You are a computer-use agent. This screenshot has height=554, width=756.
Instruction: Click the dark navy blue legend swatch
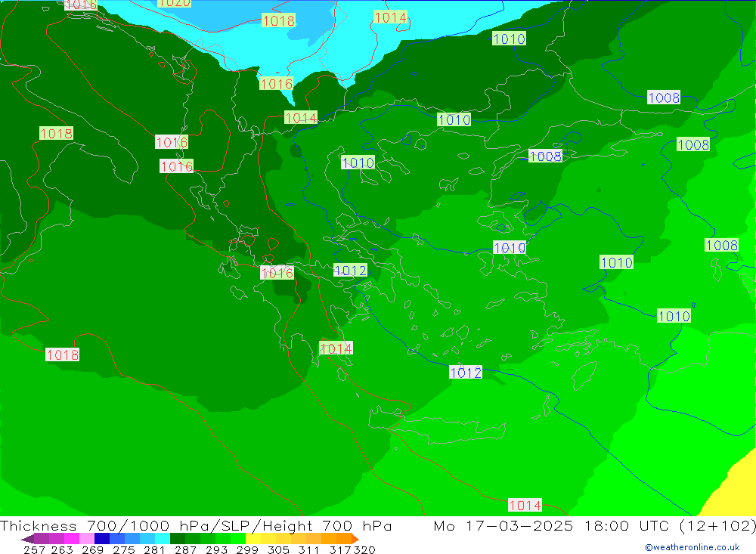102,539
